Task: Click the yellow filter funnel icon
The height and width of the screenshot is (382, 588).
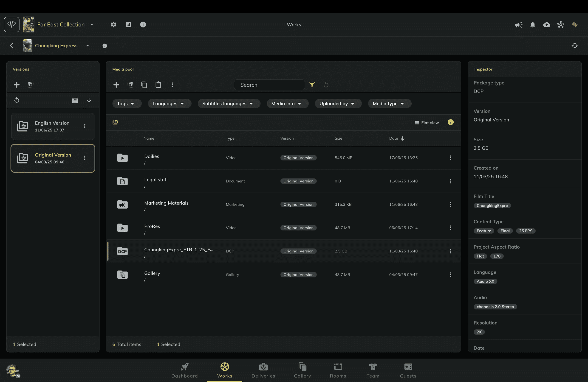Action: point(312,85)
